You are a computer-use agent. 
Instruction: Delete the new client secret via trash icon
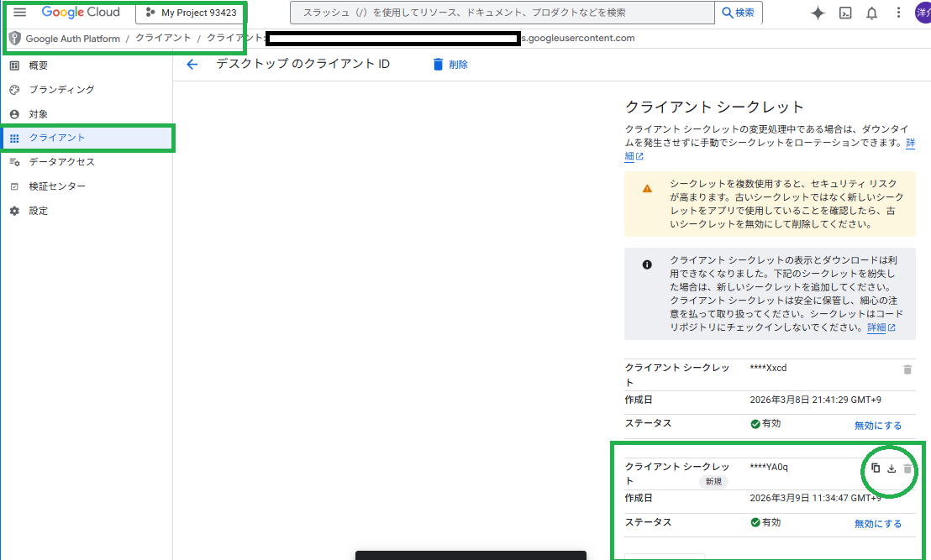click(x=906, y=468)
